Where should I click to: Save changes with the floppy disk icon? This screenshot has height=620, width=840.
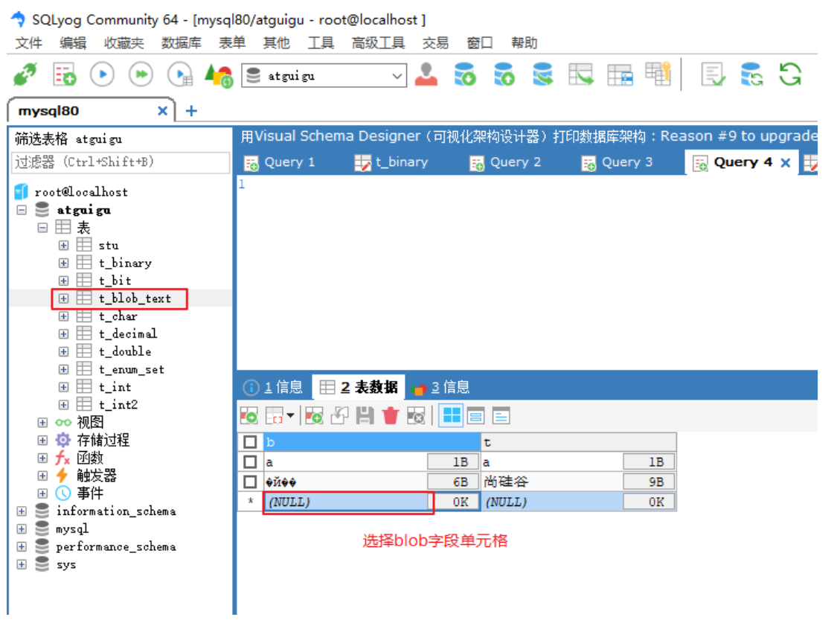365,416
